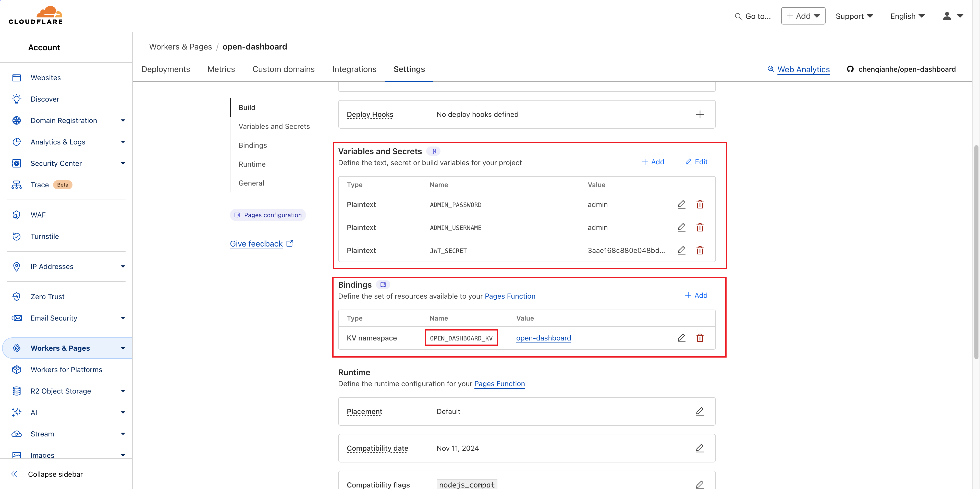Delete the ADMIN_USERNAME variable
This screenshot has height=489, width=980.
coord(700,227)
